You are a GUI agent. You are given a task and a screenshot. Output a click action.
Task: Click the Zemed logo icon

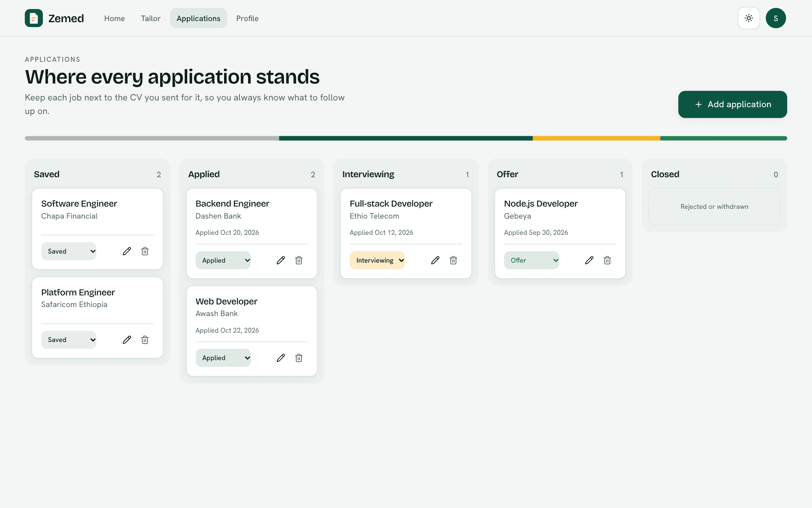click(34, 18)
